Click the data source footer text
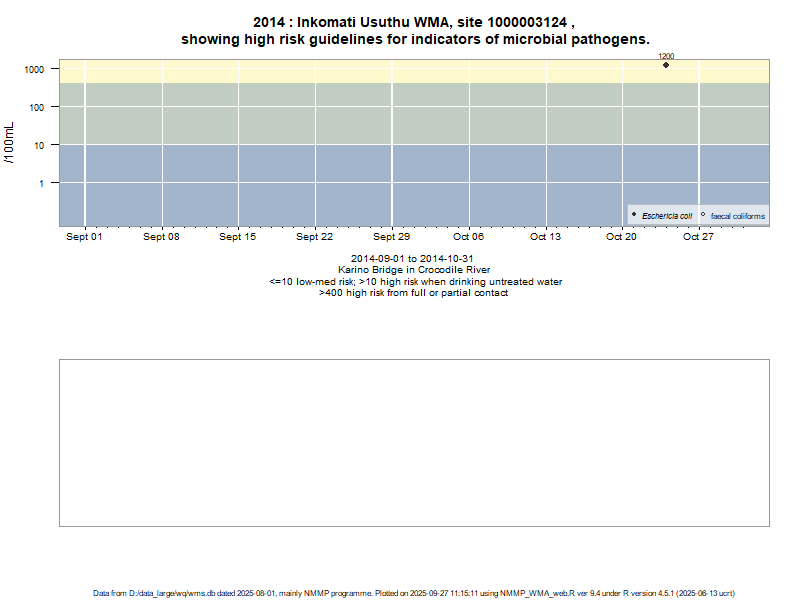Viewport: 800px width, 600px height. [x=415, y=593]
